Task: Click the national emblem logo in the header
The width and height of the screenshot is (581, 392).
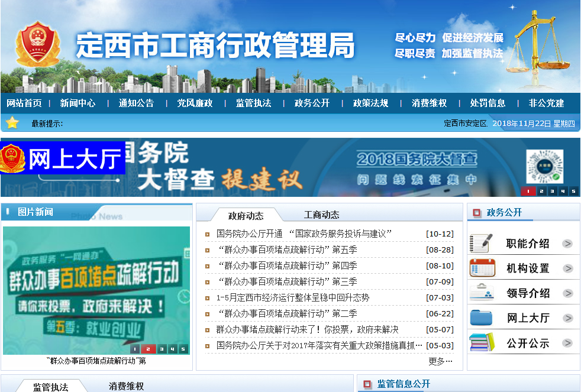Action: coord(37,45)
